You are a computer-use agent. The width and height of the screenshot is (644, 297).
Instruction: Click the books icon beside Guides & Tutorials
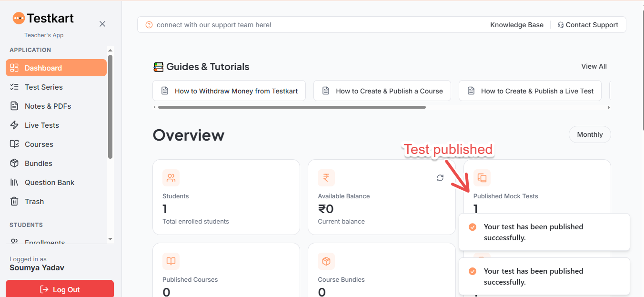[158, 67]
